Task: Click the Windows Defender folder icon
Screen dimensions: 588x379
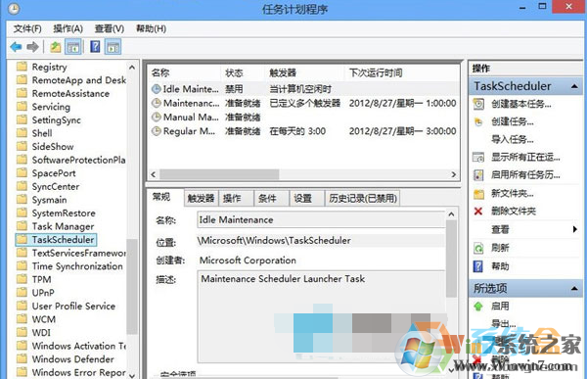Action: (x=23, y=358)
